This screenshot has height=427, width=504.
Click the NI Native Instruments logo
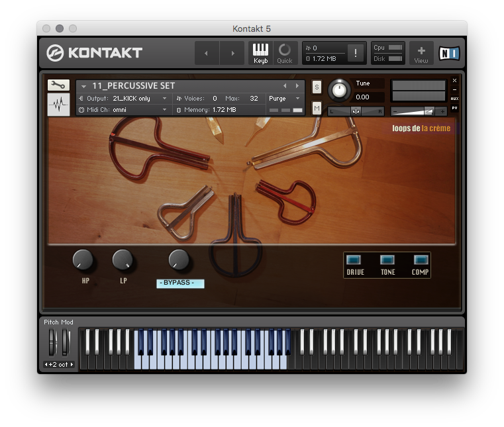click(x=449, y=54)
